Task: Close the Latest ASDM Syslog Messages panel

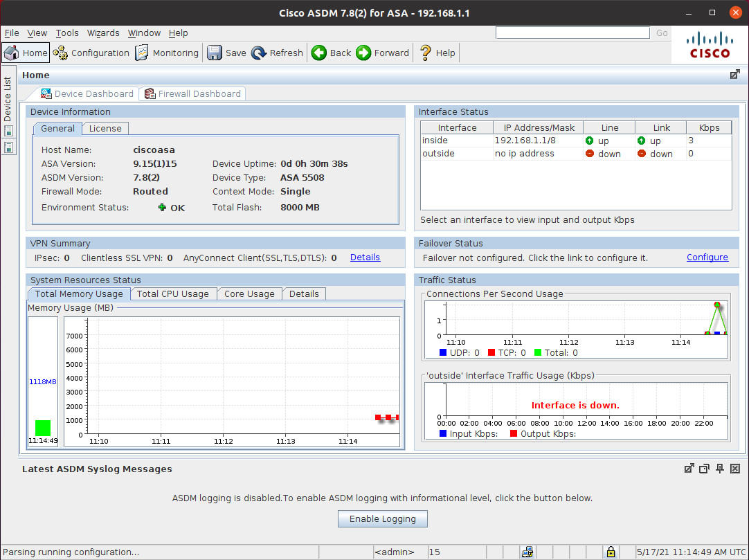Action: (735, 469)
